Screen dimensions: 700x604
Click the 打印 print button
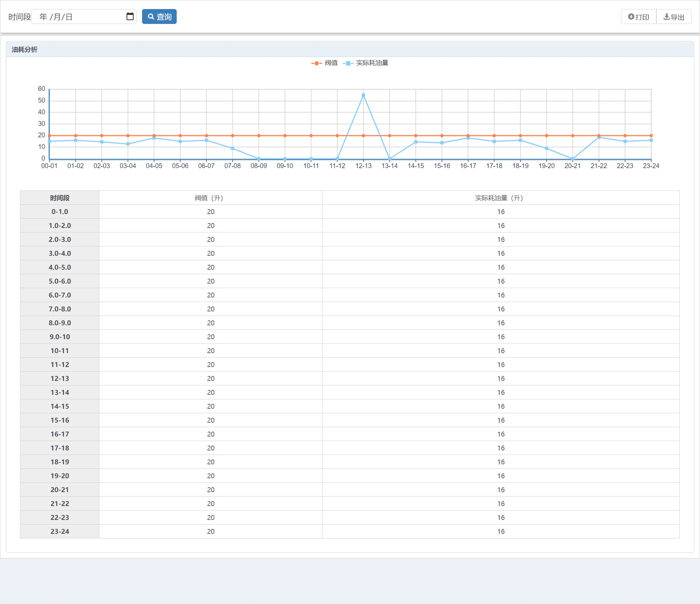coord(638,17)
